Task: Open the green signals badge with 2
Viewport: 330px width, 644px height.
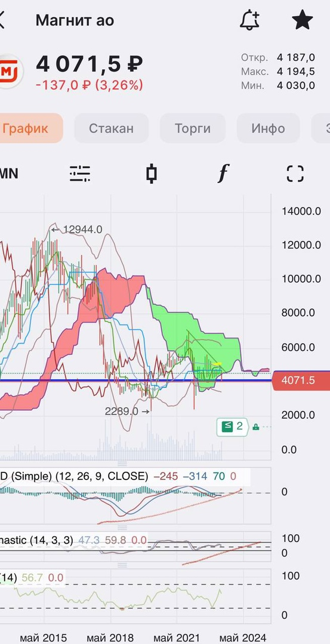Action: pyautogui.click(x=232, y=427)
